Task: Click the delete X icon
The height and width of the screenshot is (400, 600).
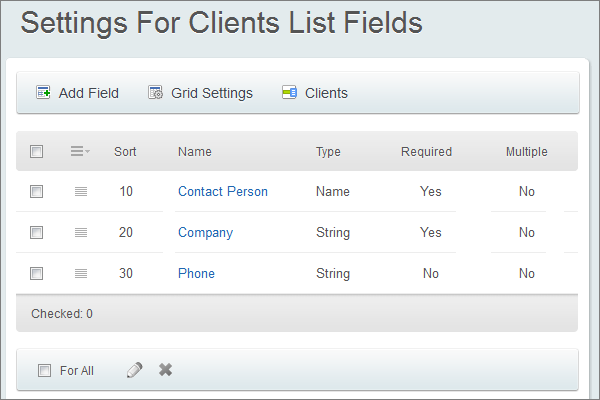Action: [x=166, y=370]
